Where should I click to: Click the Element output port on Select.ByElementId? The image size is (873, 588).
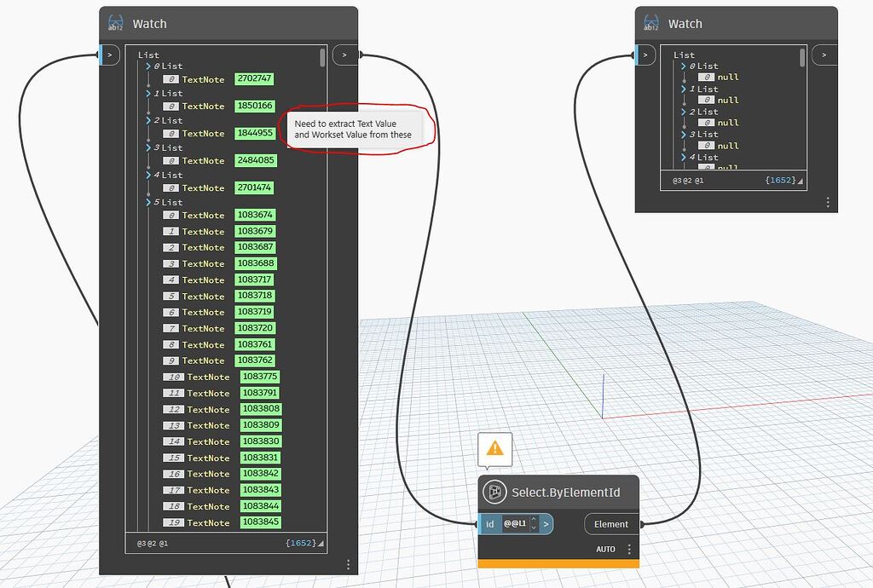[x=611, y=523]
